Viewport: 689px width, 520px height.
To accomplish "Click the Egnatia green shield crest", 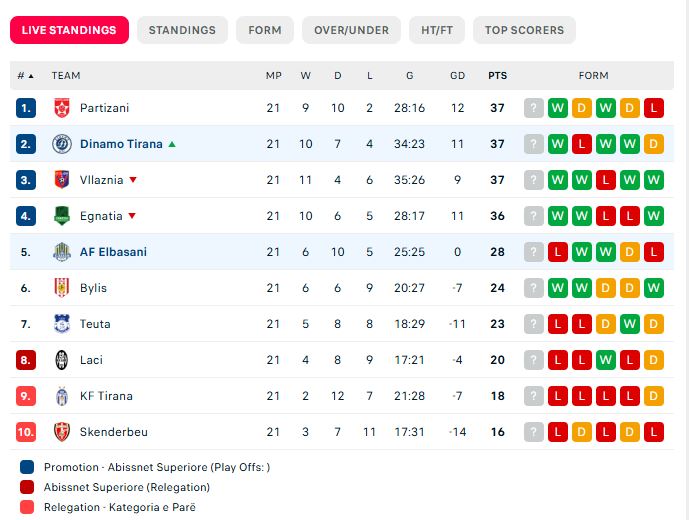I will [x=62, y=216].
